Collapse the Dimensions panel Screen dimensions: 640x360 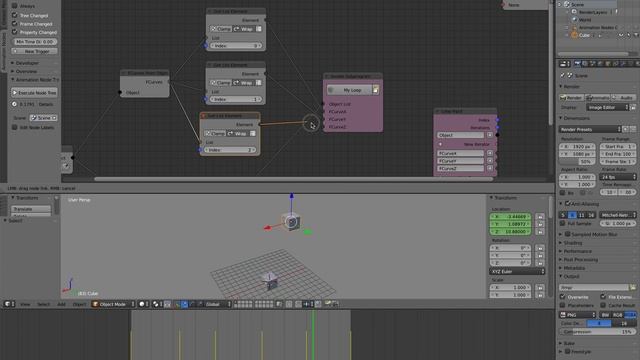point(575,118)
